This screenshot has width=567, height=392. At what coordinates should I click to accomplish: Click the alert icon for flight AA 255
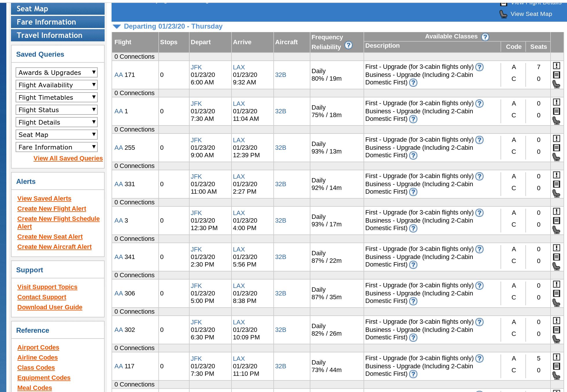556,138
